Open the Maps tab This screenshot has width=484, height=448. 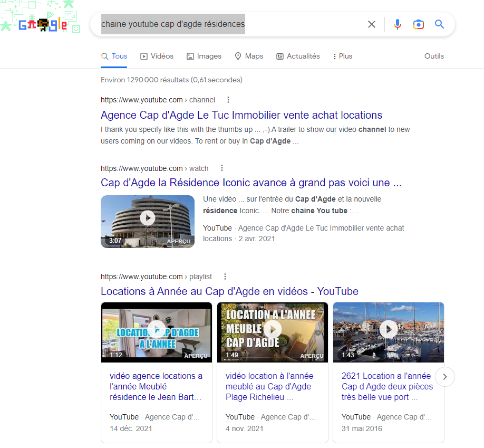pyautogui.click(x=249, y=56)
